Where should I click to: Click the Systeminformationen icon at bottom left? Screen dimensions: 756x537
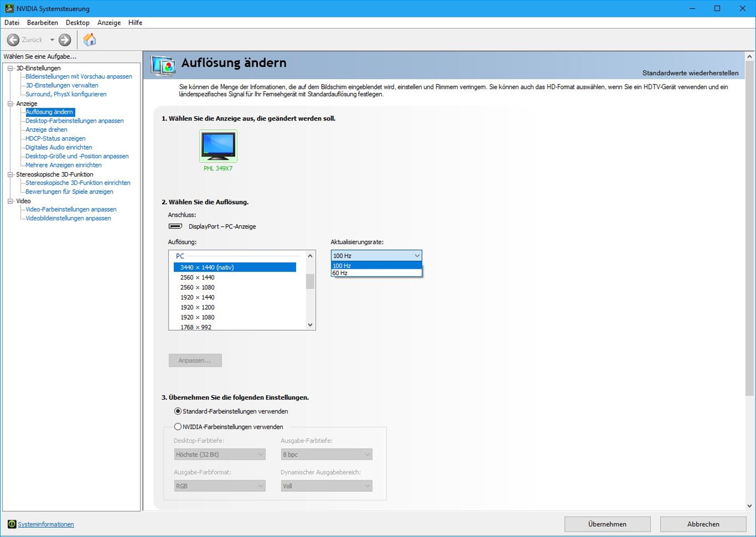(x=12, y=524)
